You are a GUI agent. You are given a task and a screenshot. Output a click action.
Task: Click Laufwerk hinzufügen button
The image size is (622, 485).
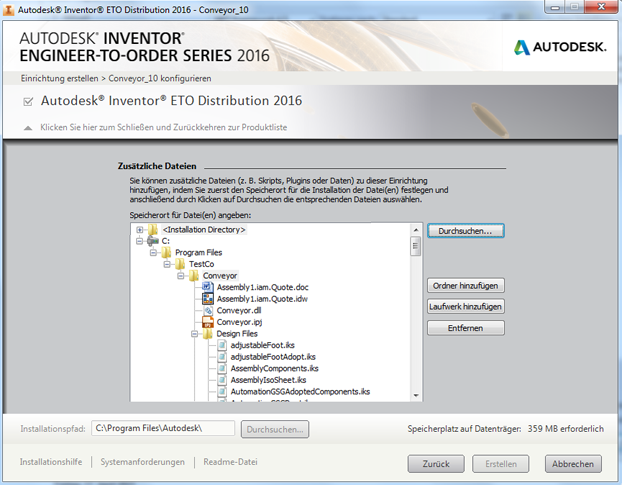[x=466, y=307]
